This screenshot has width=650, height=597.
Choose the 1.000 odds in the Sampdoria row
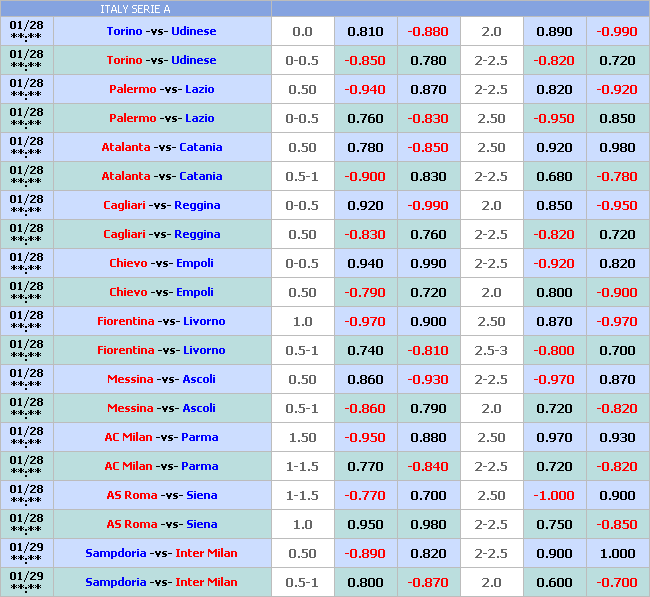coord(617,553)
